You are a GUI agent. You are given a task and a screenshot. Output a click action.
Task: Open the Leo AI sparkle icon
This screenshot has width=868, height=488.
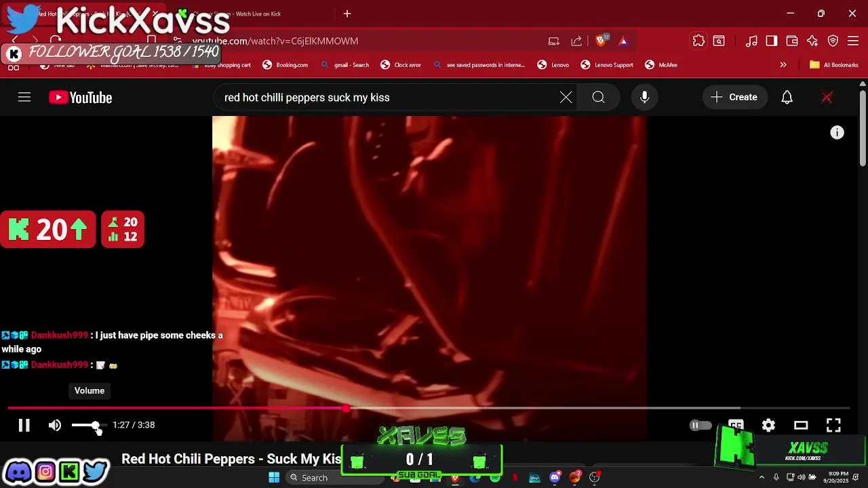tap(812, 41)
